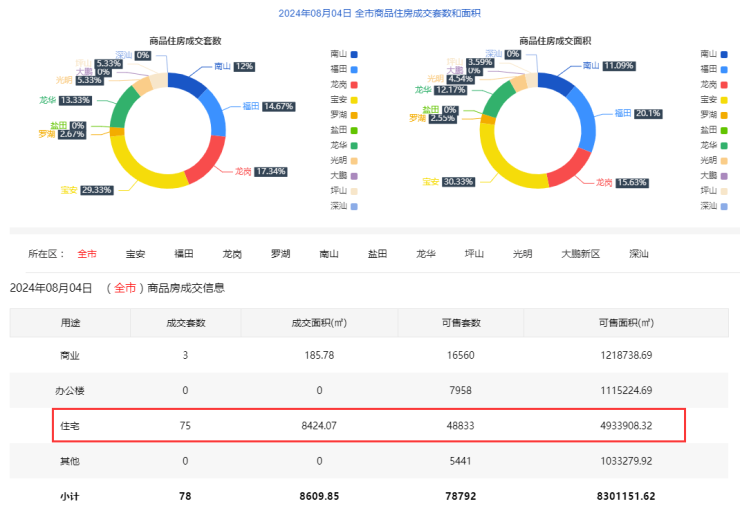The width and height of the screenshot is (740, 524).
Task: Switch to the 宝安 district tab
Action: [x=135, y=254]
